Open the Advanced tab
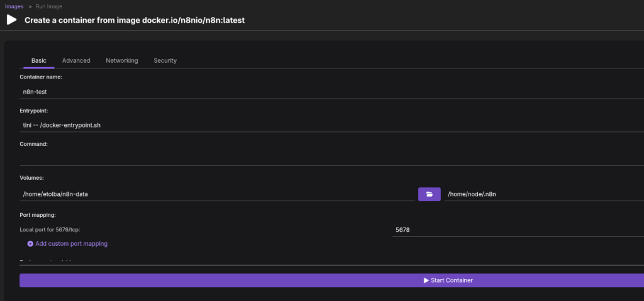 coord(76,61)
